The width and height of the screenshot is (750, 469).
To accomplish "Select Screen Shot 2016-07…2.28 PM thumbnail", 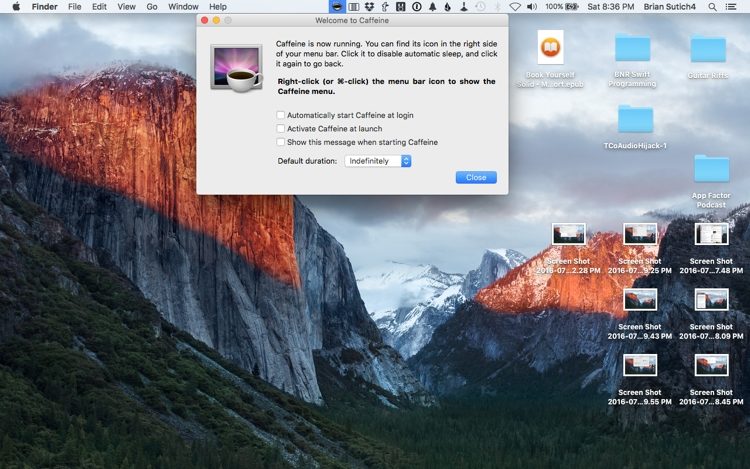I will (568, 234).
